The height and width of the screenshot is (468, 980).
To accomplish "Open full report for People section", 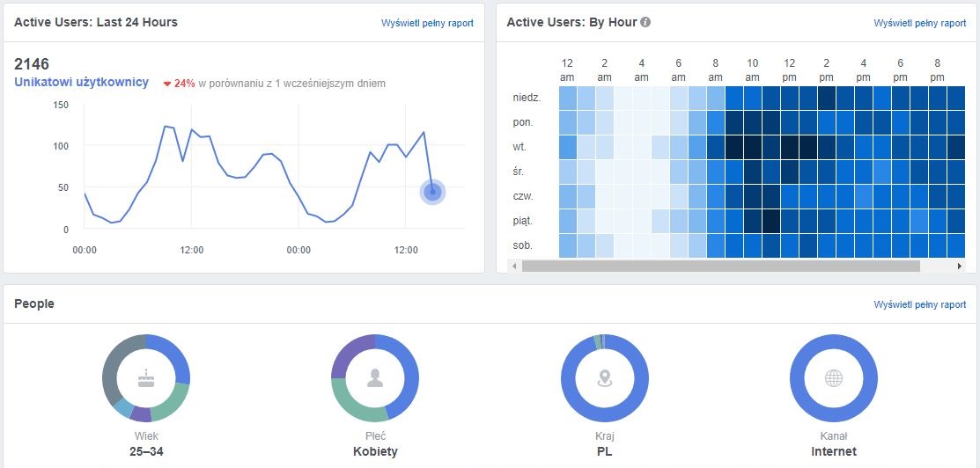I will click(x=920, y=305).
